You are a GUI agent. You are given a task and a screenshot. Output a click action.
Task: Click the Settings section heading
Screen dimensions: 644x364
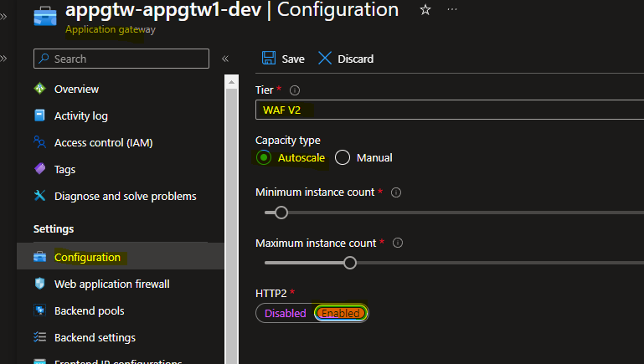point(54,229)
